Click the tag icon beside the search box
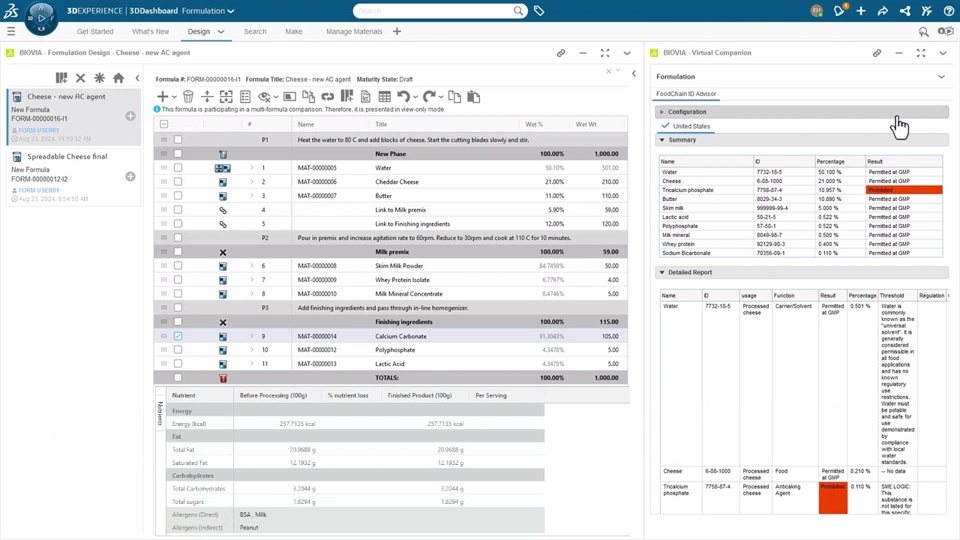Image resolution: width=960 pixels, height=540 pixels. [539, 10]
